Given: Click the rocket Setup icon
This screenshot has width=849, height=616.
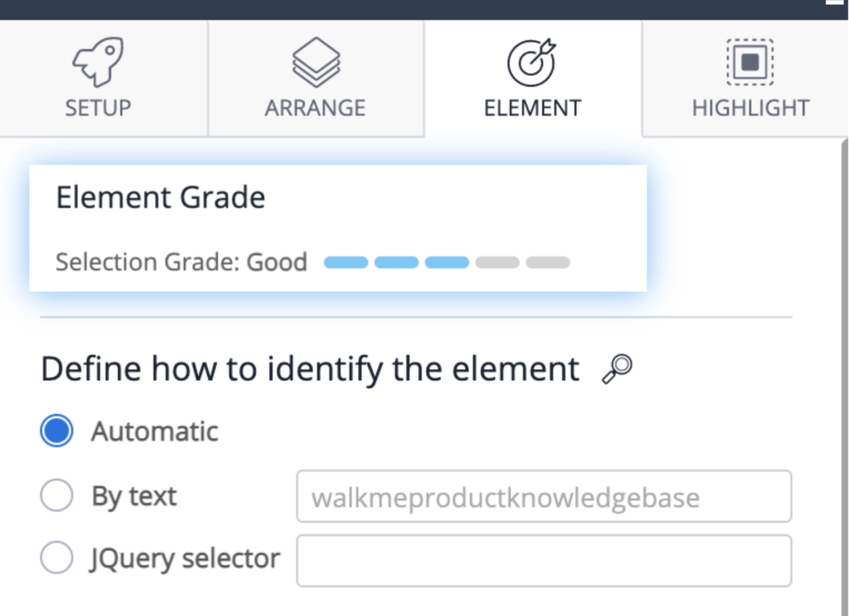Looking at the screenshot, I should coord(97,62).
